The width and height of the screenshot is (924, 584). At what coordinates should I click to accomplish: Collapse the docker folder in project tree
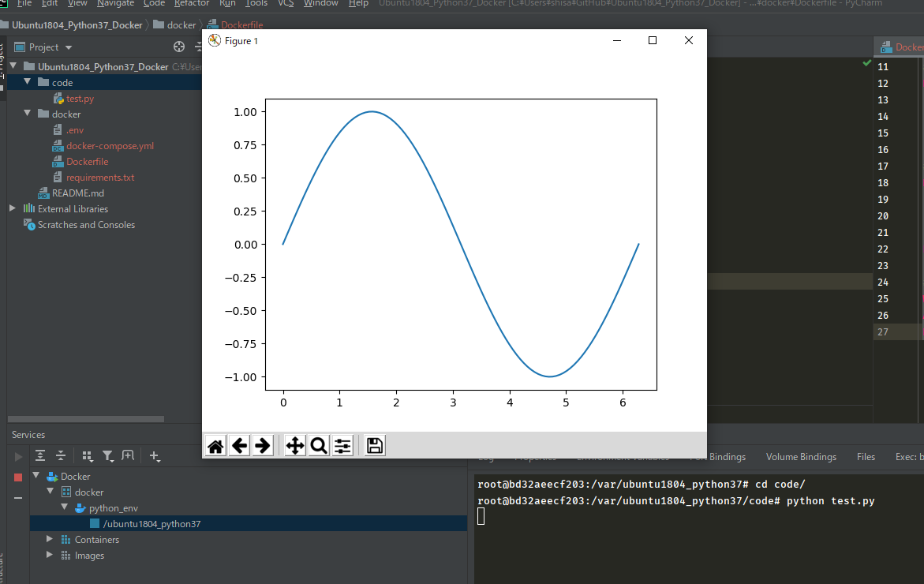click(x=27, y=113)
